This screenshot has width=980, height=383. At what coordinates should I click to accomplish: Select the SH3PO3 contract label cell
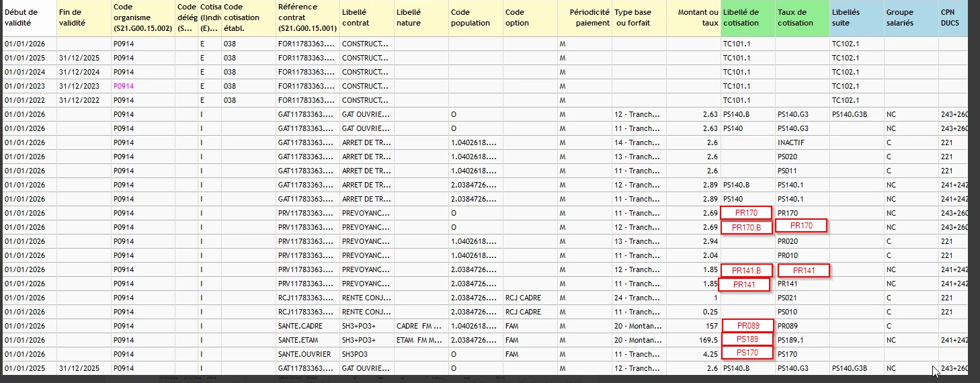click(366, 354)
